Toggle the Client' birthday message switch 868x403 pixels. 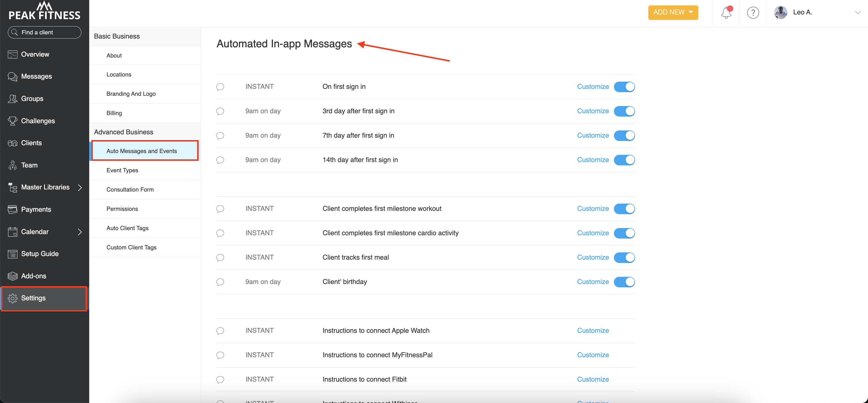624,282
